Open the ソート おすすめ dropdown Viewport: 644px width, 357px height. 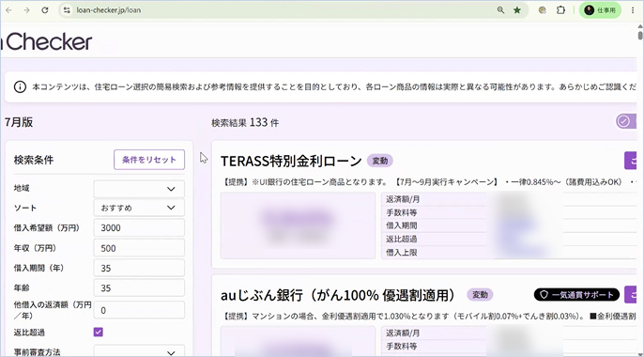(x=139, y=208)
